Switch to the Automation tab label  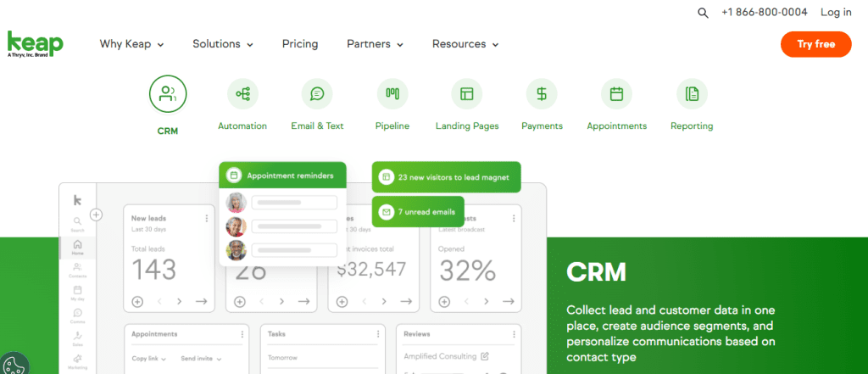click(242, 126)
